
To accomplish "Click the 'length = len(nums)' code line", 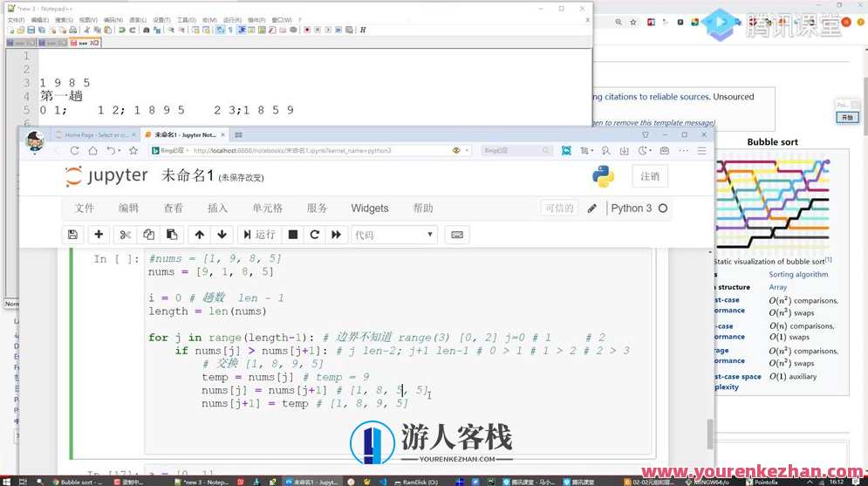I will pos(207,311).
